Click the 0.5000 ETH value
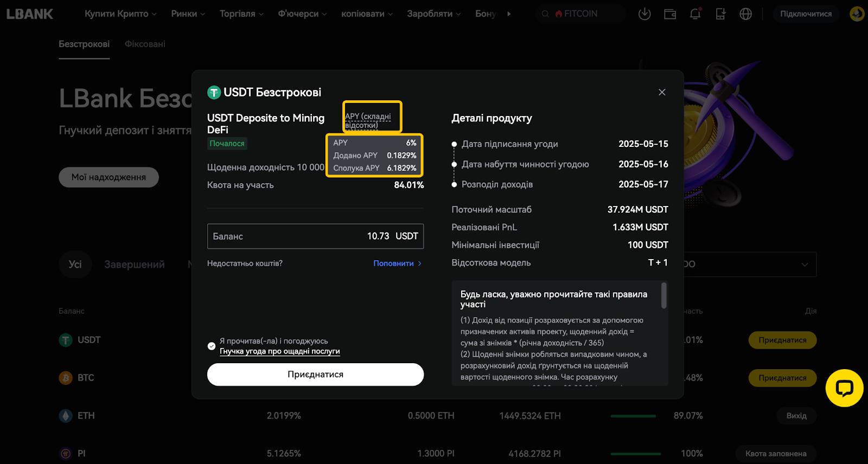 coord(431,416)
